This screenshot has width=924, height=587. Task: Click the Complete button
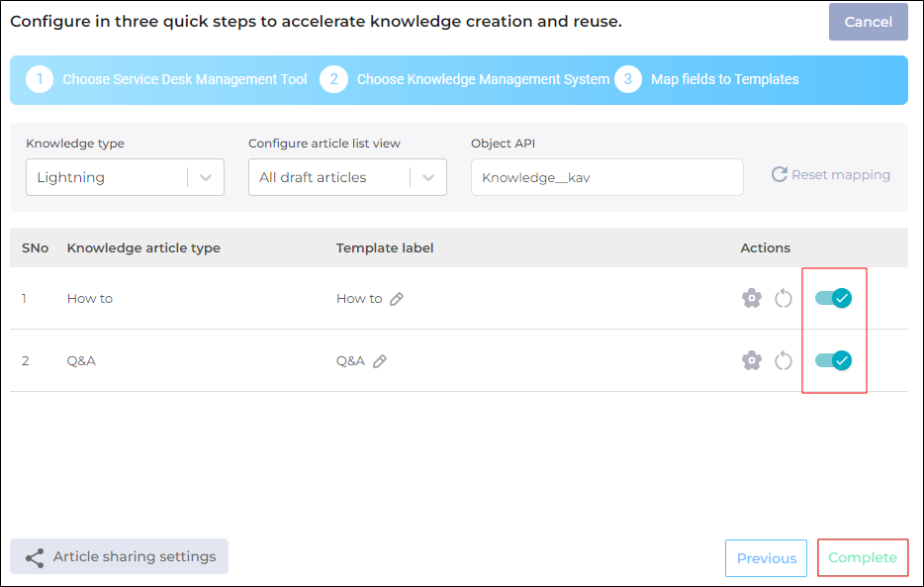pos(862,557)
